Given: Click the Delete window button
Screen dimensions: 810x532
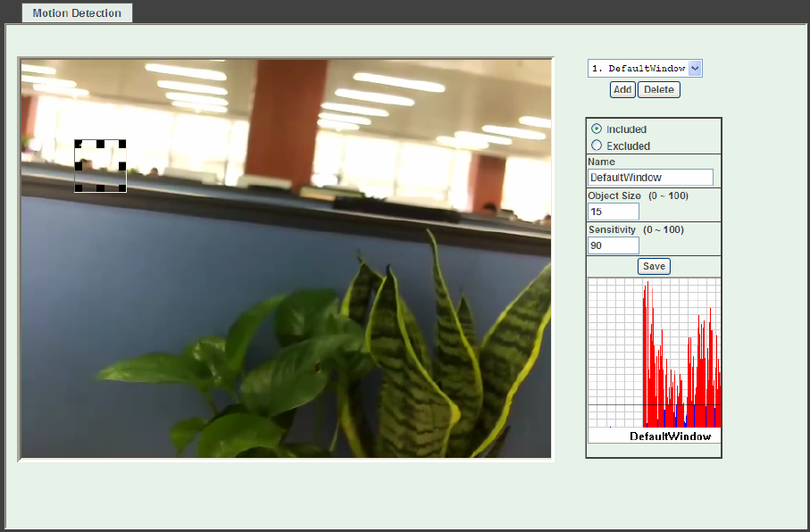Looking at the screenshot, I should pos(659,89).
